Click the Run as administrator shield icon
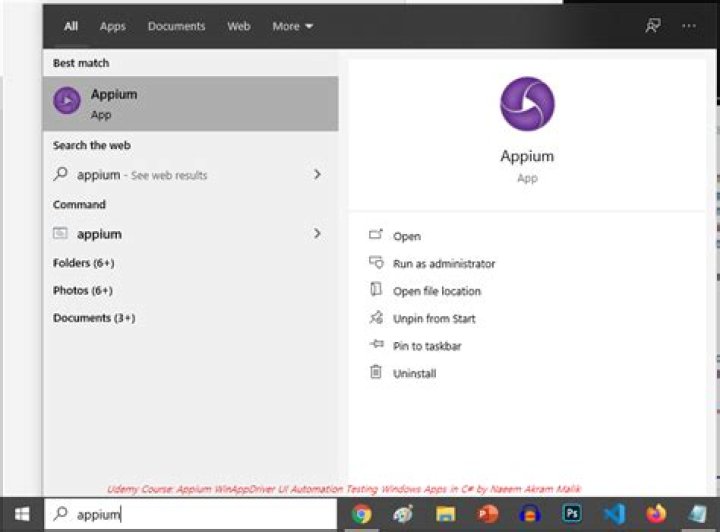This screenshot has height=532, width=720. pyautogui.click(x=376, y=262)
